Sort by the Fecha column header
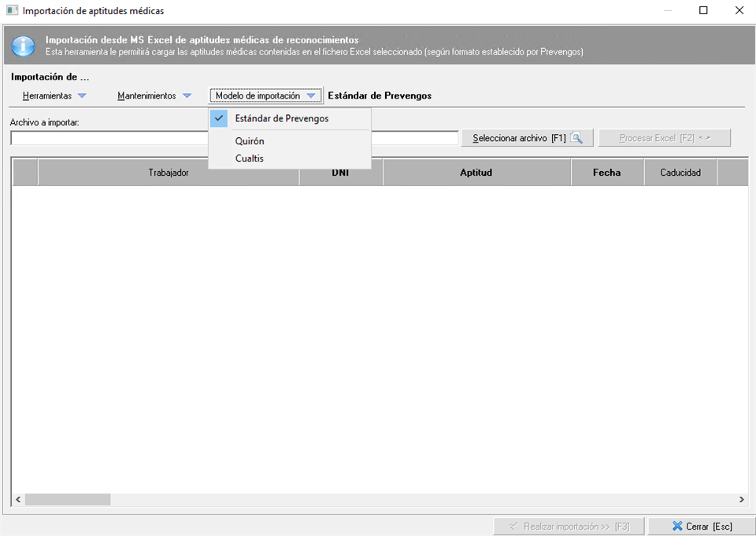Viewport: 756px width, 536px height. click(607, 173)
